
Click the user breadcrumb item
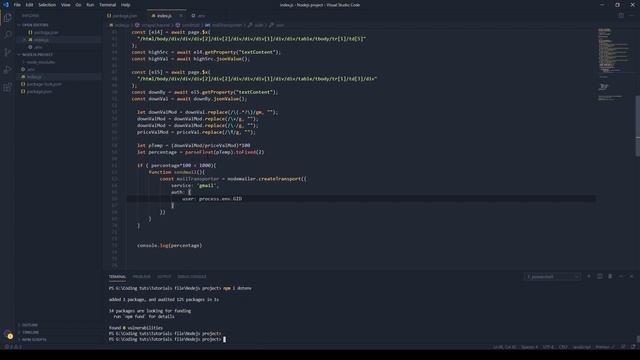tap(277, 25)
